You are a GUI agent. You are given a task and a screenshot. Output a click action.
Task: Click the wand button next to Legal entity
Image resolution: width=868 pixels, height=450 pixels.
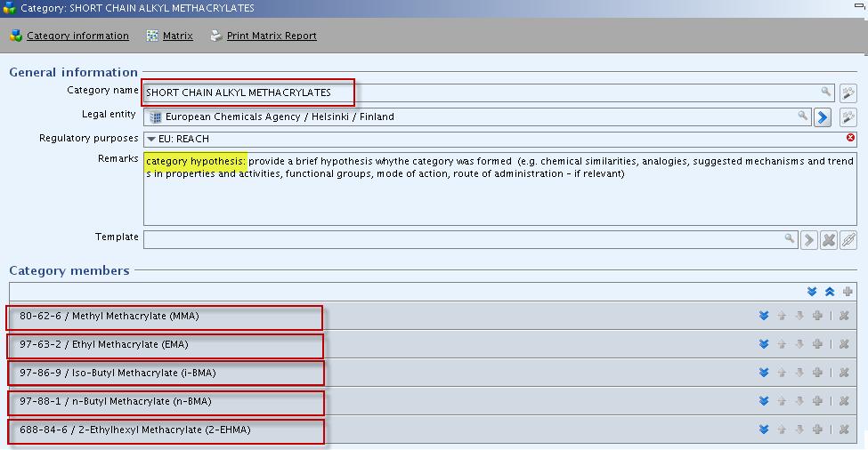click(848, 117)
